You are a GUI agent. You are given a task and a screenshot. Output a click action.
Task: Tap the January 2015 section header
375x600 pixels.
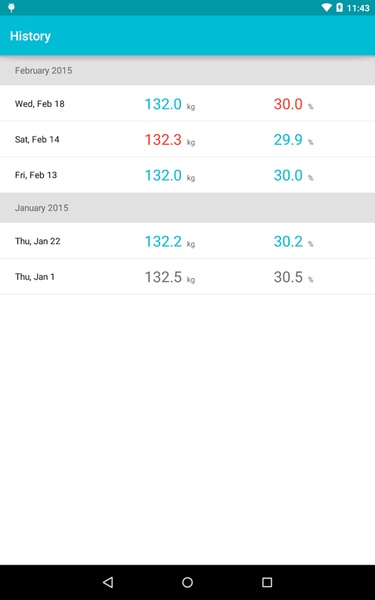coord(188,208)
